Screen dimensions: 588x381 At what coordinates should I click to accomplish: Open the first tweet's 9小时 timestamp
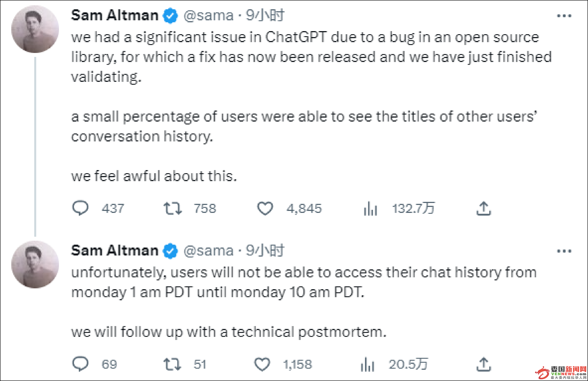pos(265,15)
